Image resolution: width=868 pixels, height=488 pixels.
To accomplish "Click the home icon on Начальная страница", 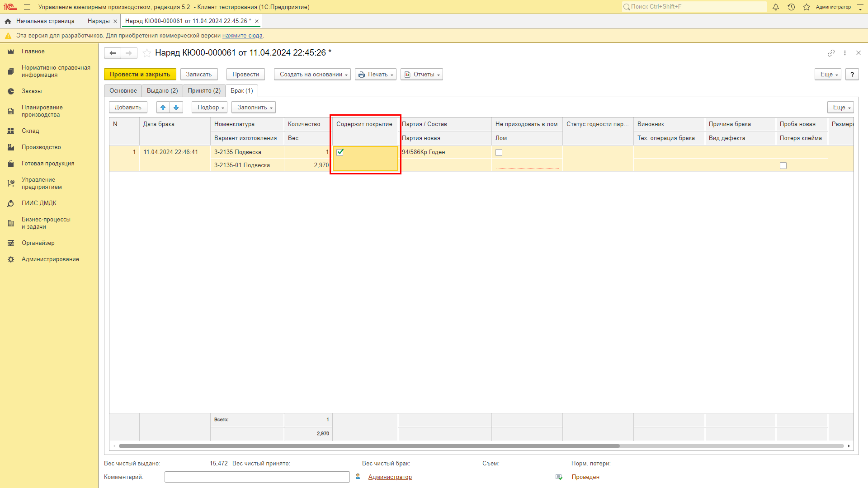I will click(8, 21).
